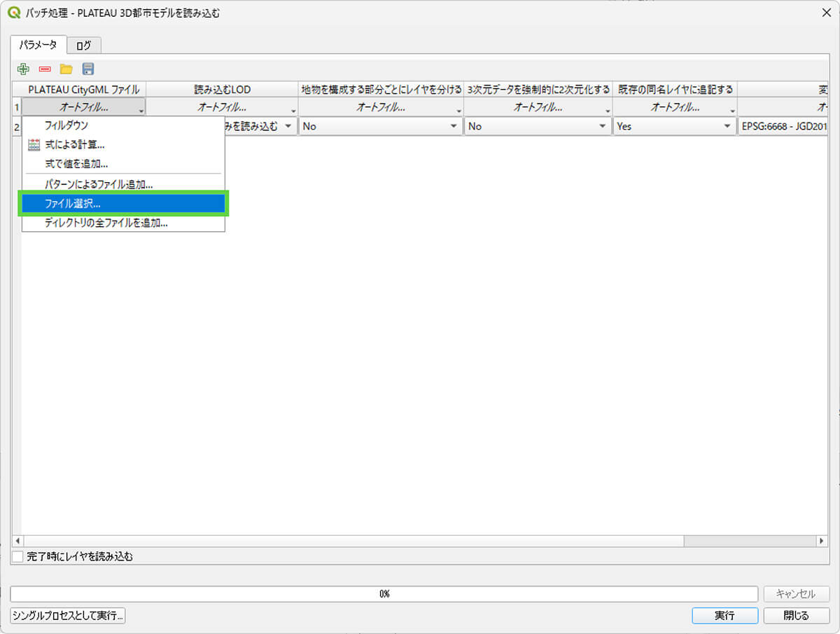Open No combo under 地物を構成する部分ごとにレイヤを分ける

381,126
